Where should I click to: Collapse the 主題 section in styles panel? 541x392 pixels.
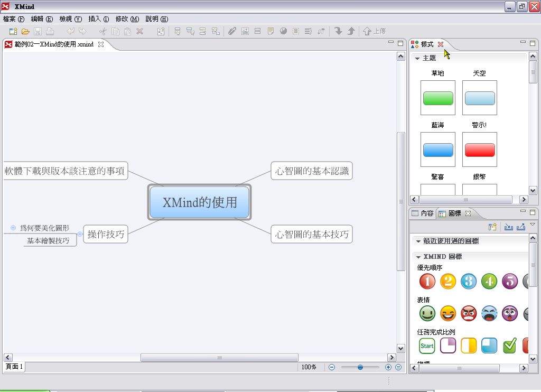tap(417, 58)
